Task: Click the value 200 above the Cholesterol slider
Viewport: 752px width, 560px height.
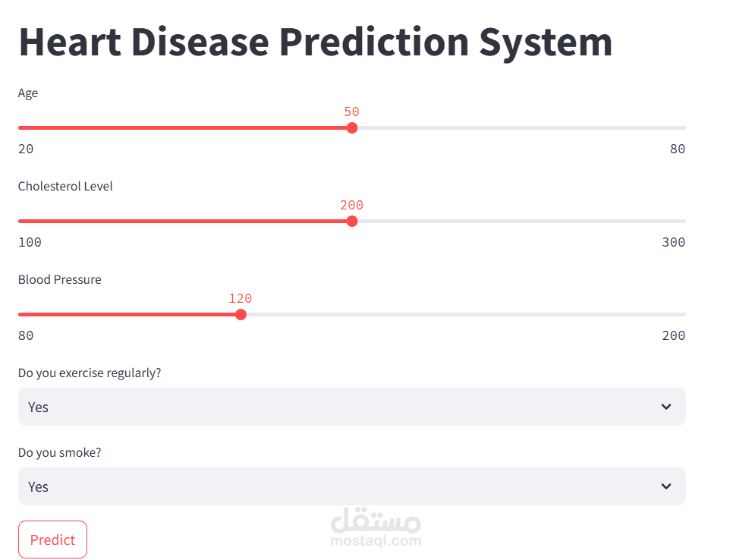Action: pos(351,205)
